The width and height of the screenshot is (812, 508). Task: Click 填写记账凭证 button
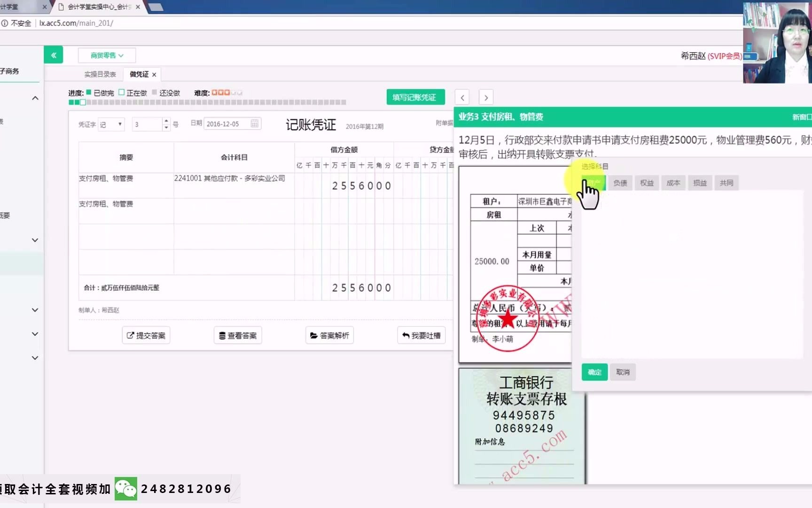415,97
